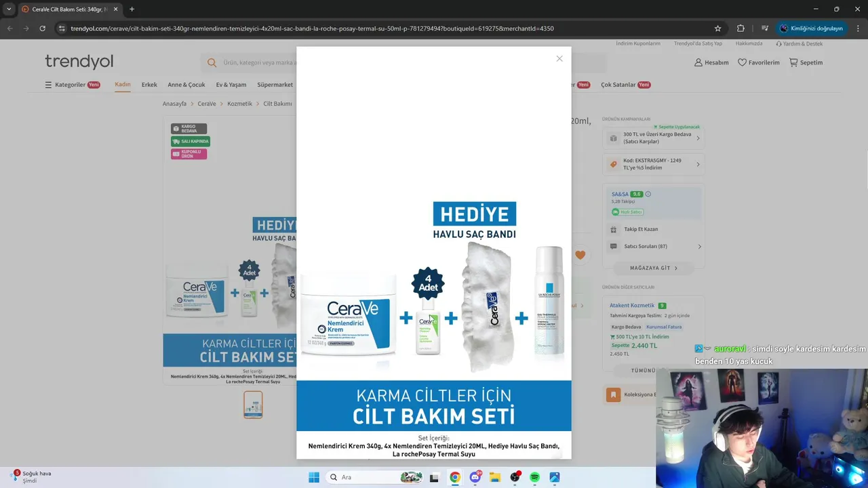The image size is (868, 488).
Task: Click the orange heart favorite icon
Action: tap(580, 255)
